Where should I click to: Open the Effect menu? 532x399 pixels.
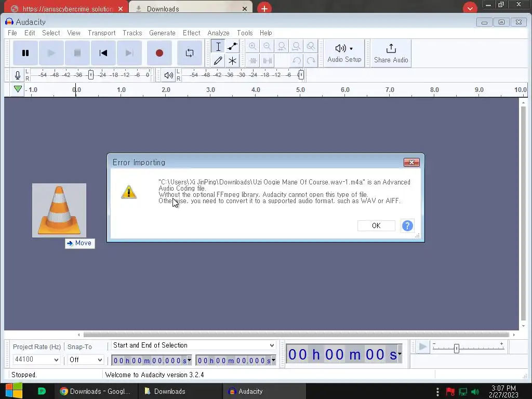[191, 33]
